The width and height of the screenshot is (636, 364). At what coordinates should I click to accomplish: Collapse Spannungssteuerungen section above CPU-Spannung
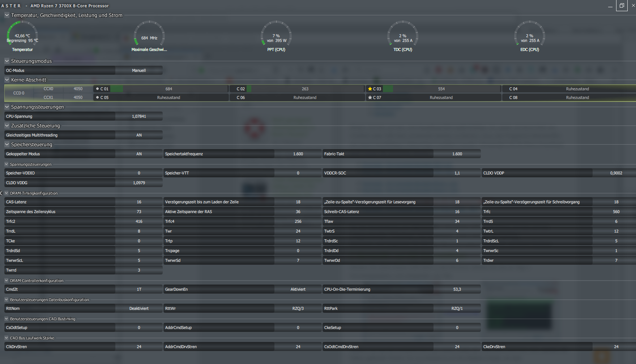click(7, 107)
